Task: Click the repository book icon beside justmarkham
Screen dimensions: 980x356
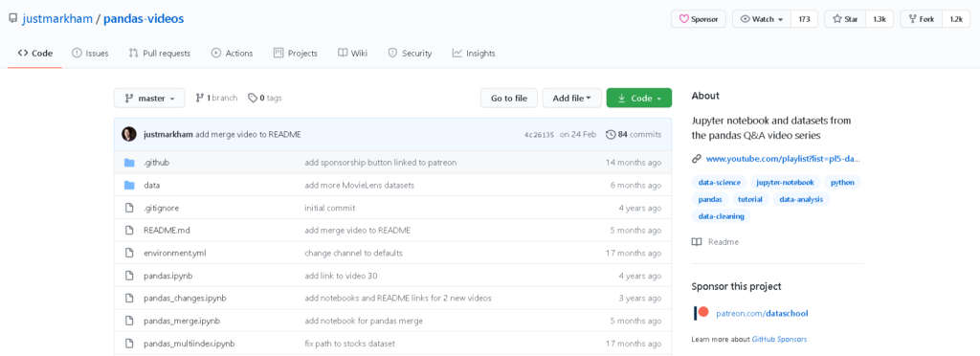Action: (x=12, y=19)
